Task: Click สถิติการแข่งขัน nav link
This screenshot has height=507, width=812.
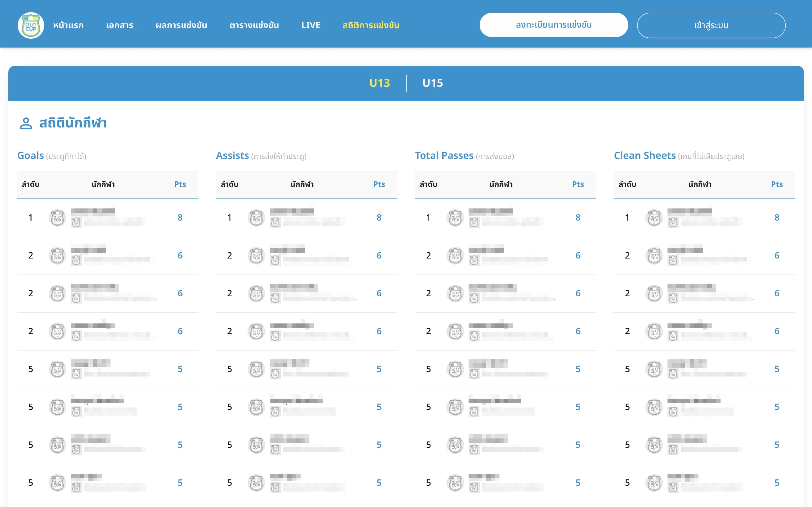Action: pos(371,25)
